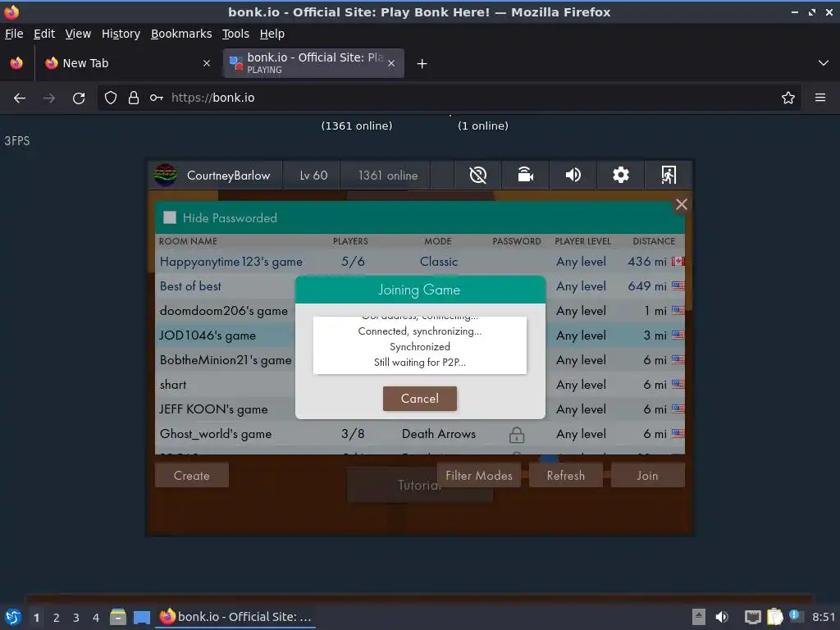
Task: Open the bonk.io settings gear
Action: [620, 176]
